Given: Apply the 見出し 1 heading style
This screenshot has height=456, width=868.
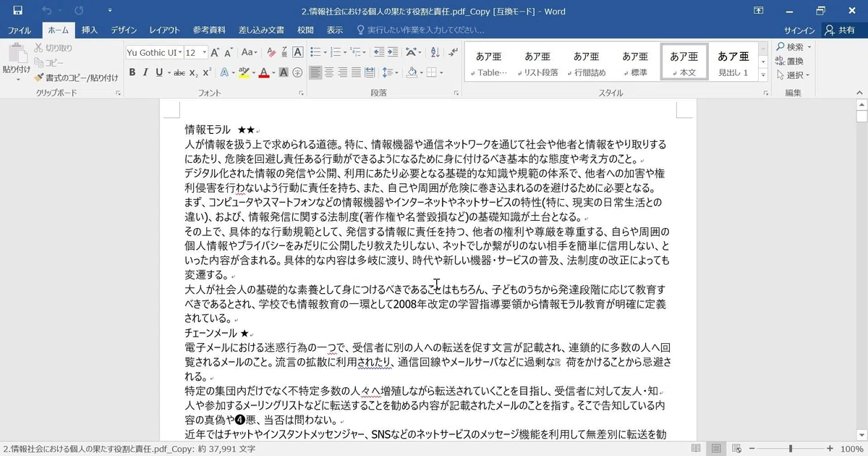Looking at the screenshot, I should tap(733, 62).
